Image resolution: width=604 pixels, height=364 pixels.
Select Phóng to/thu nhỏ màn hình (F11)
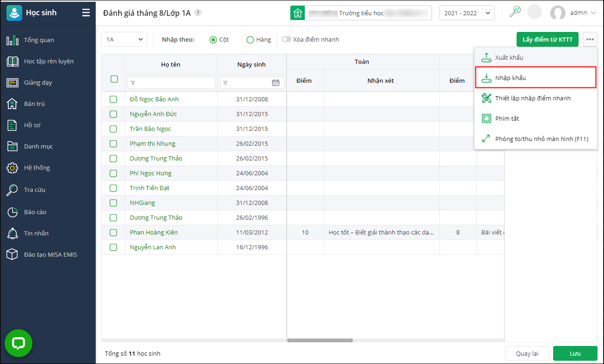pos(536,139)
